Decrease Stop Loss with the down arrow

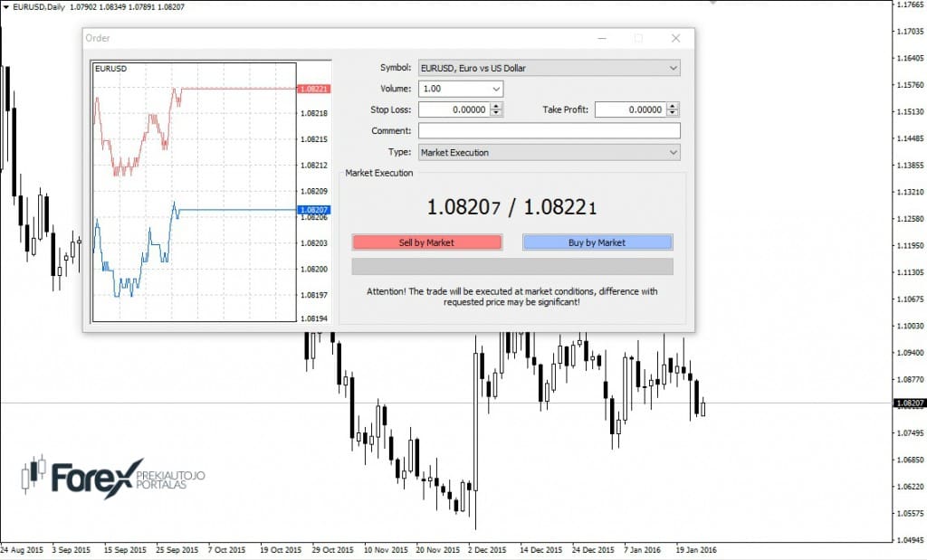(x=497, y=113)
